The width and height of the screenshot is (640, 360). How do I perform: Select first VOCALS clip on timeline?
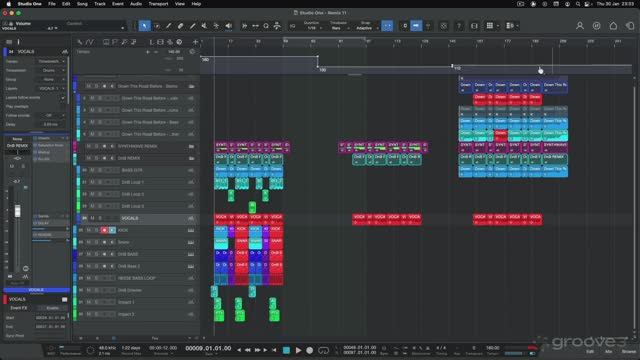[x=221, y=219]
